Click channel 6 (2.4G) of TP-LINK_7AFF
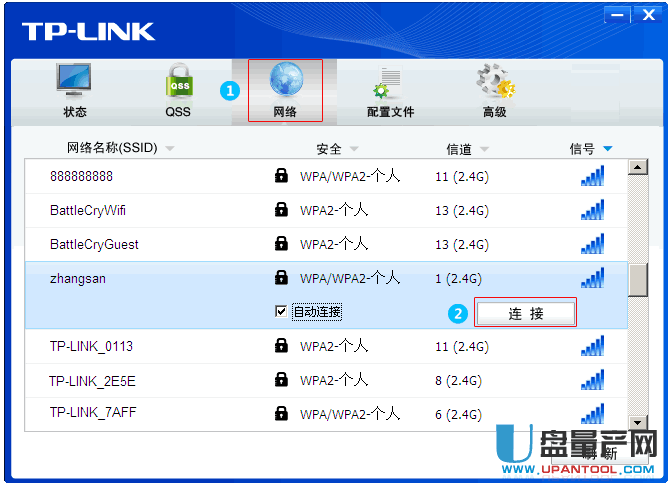670x486 pixels. click(x=458, y=415)
